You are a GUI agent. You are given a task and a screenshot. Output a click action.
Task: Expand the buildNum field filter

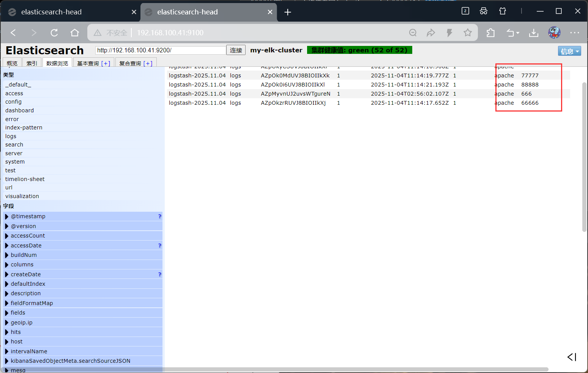(83, 255)
